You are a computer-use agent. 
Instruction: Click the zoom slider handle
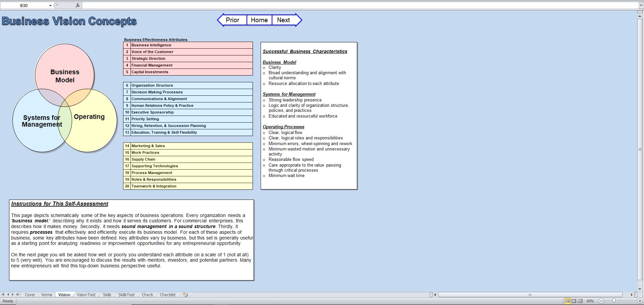(614, 301)
